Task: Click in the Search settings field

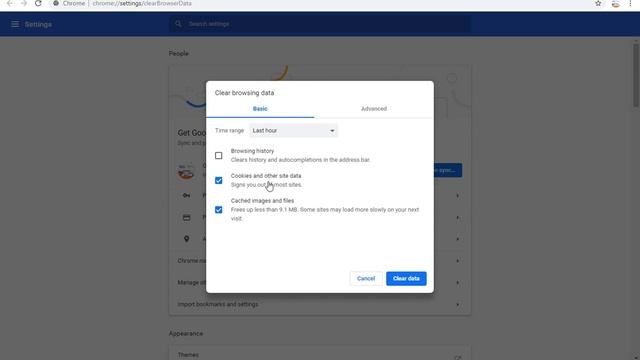Action: click(x=320, y=24)
